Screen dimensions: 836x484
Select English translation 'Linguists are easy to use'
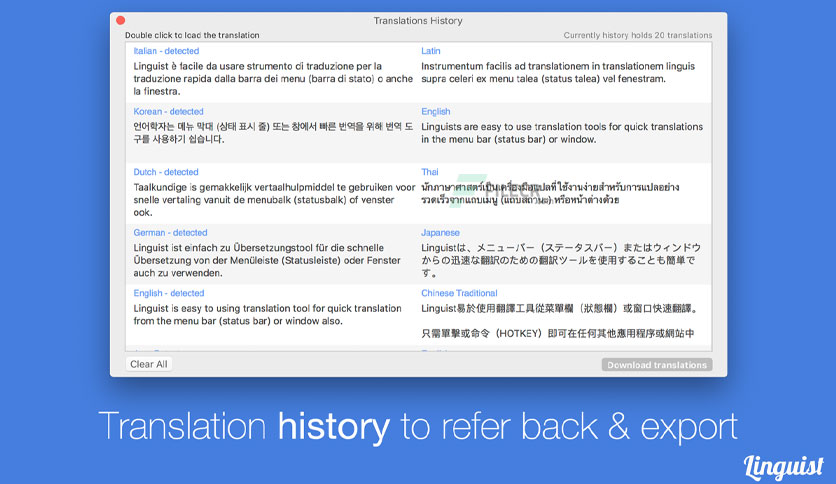pos(562,133)
